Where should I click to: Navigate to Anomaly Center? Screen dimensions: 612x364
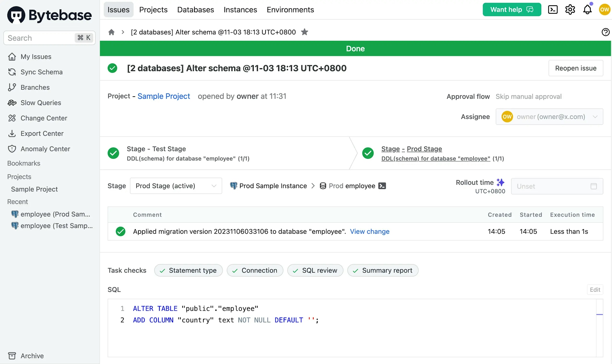[x=45, y=149]
